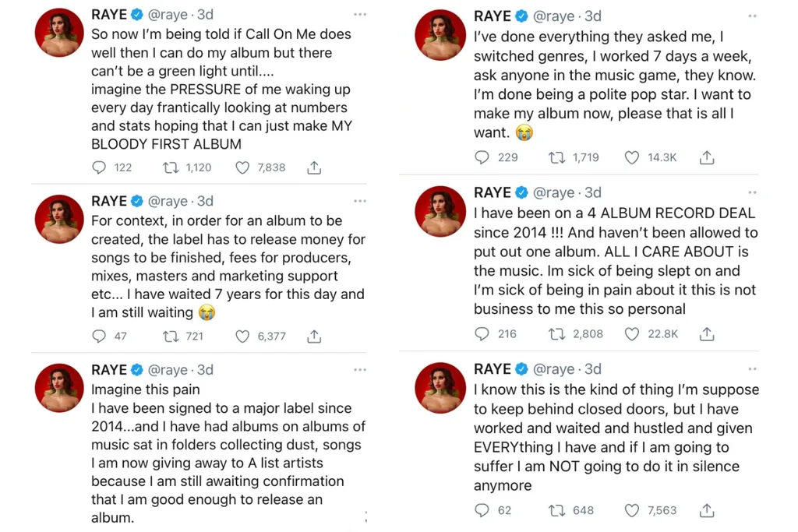798x532 pixels.
Task: Reply to the "Call On Me" tweet
Action: (100, 167)
